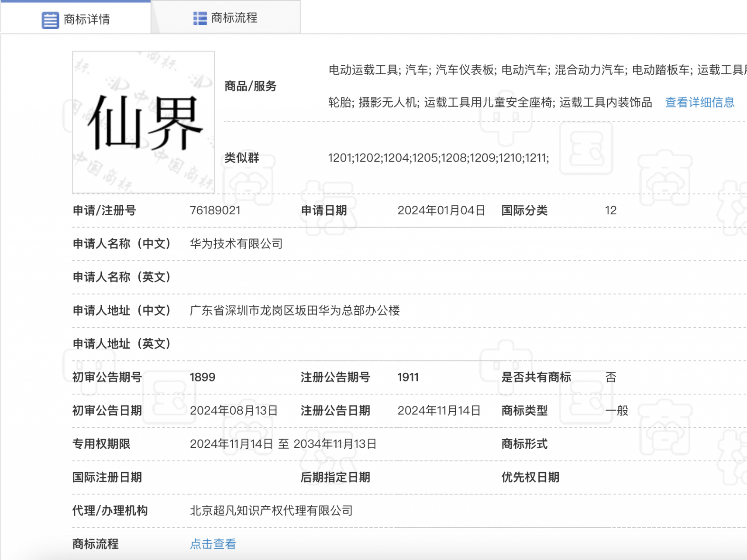Click the 类似群 label
This screenshot has height=560, width=747.
242,158
